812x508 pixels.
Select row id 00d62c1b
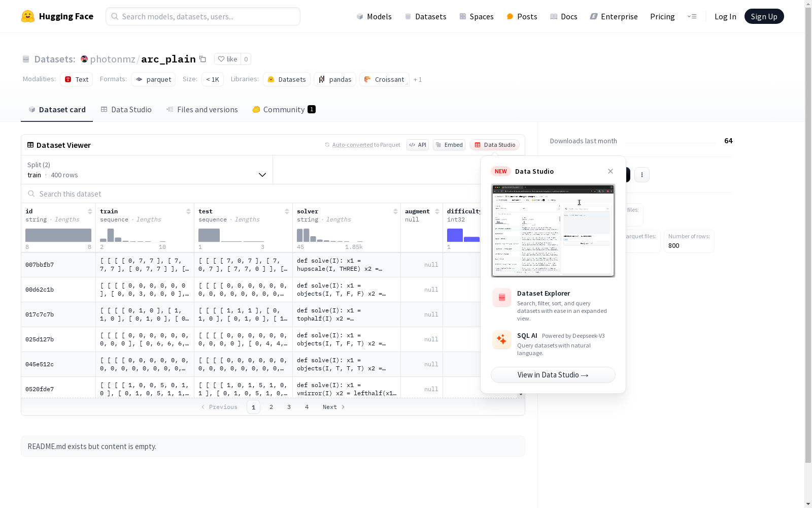[x=40, y=290]
